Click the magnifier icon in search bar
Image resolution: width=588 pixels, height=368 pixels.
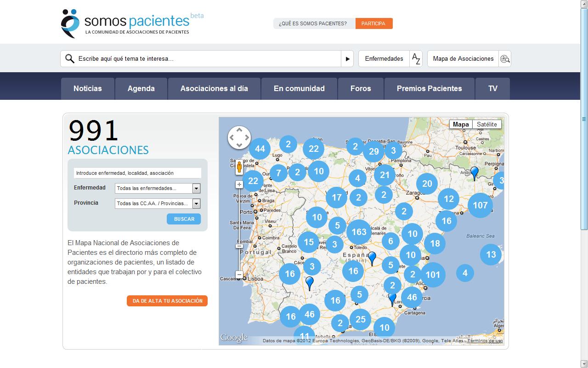70,59
